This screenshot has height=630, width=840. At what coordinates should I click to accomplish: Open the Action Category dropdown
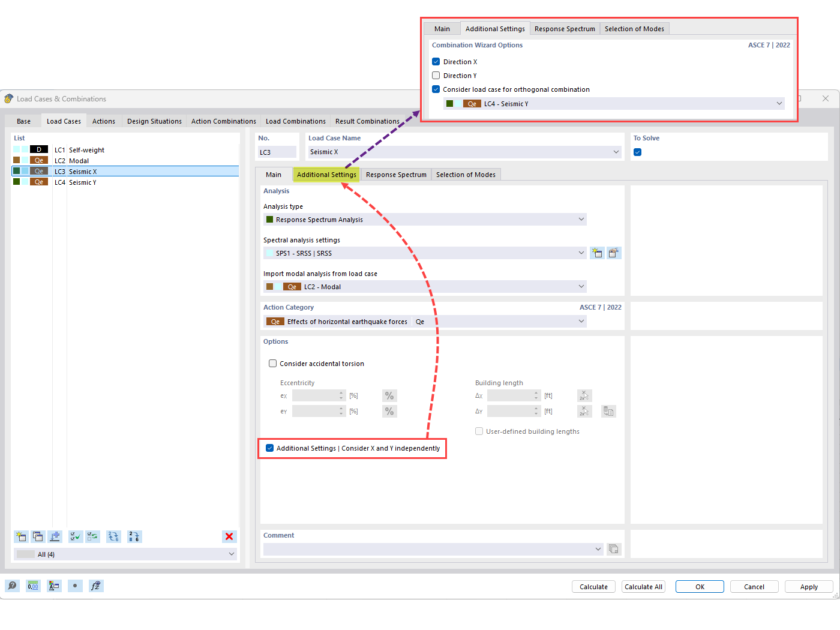click(x=425, y=321)
